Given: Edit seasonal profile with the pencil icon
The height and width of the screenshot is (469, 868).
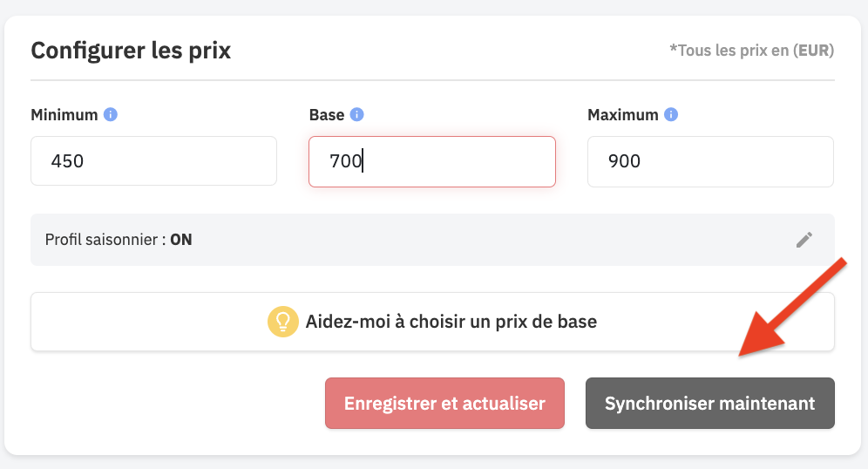Looking at the screenshot, I should [x=804, y=240].
